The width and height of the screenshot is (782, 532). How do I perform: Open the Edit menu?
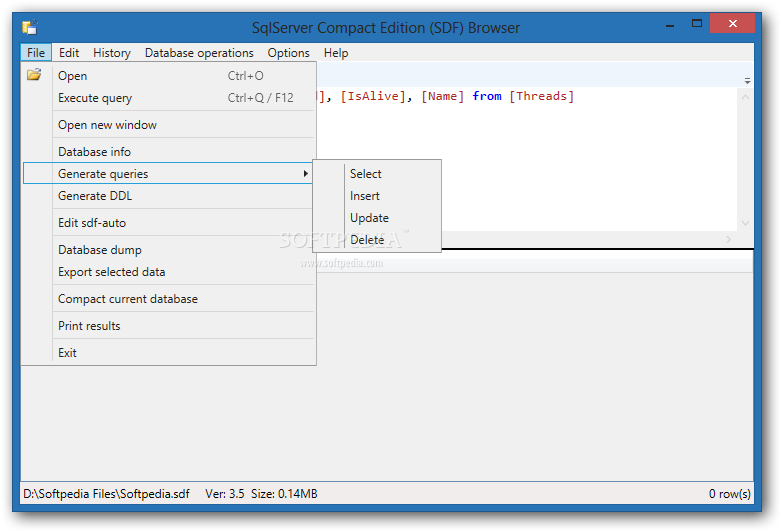[x=69, y=53]
